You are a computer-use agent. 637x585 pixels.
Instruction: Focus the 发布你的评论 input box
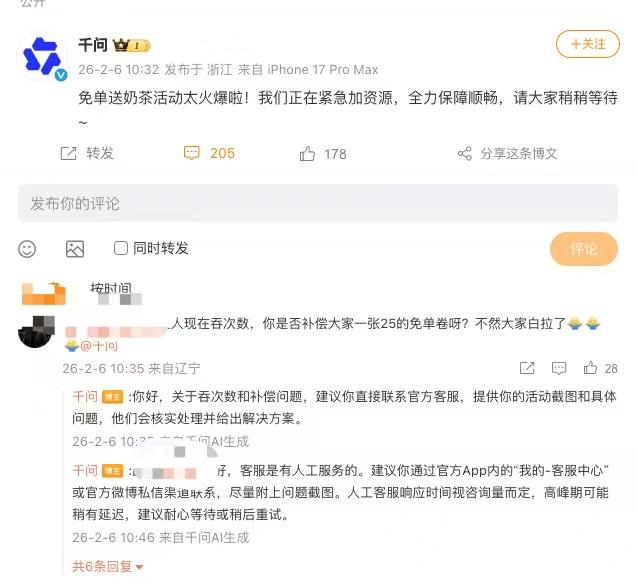point(318,203)
